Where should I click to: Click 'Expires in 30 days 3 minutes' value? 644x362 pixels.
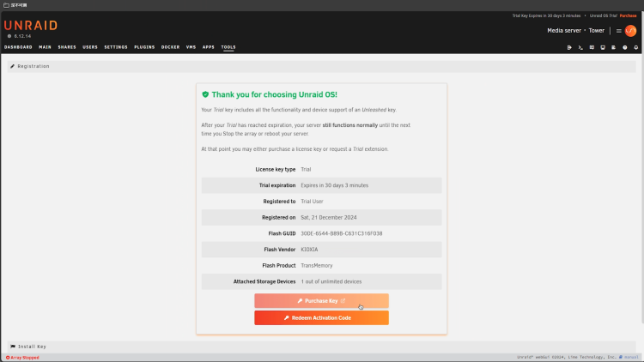(334, 185)
